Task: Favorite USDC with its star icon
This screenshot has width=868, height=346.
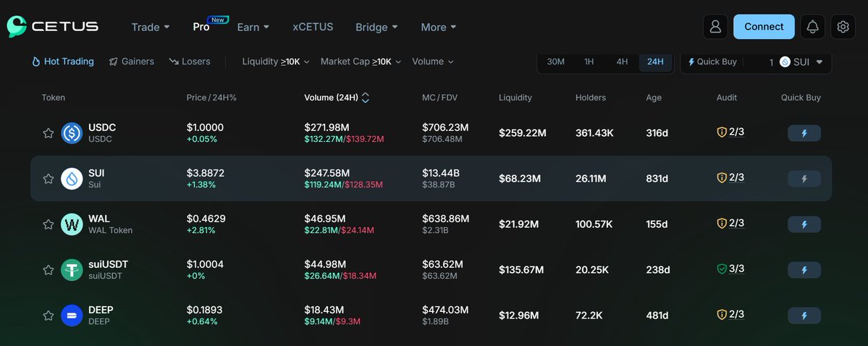Action: tap(49, 133)
